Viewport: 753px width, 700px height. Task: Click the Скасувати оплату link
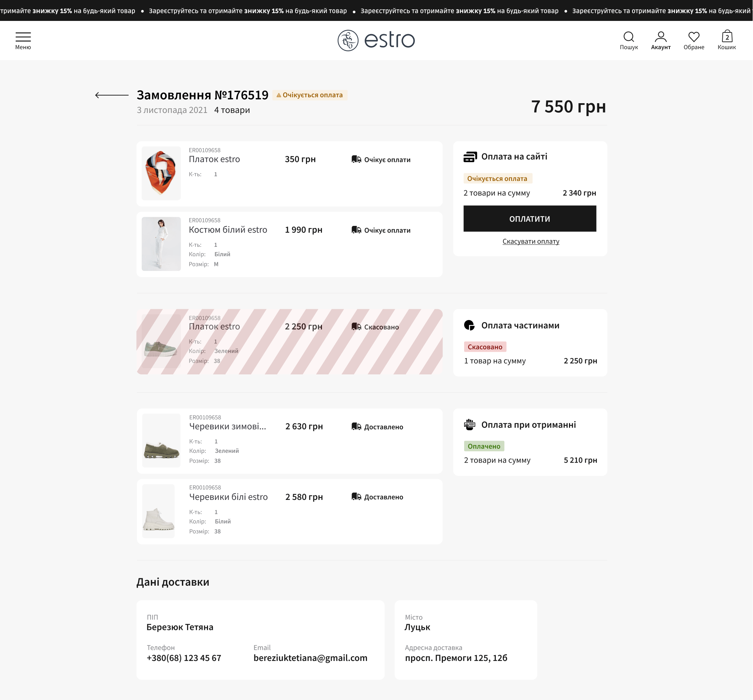(531, 241)
